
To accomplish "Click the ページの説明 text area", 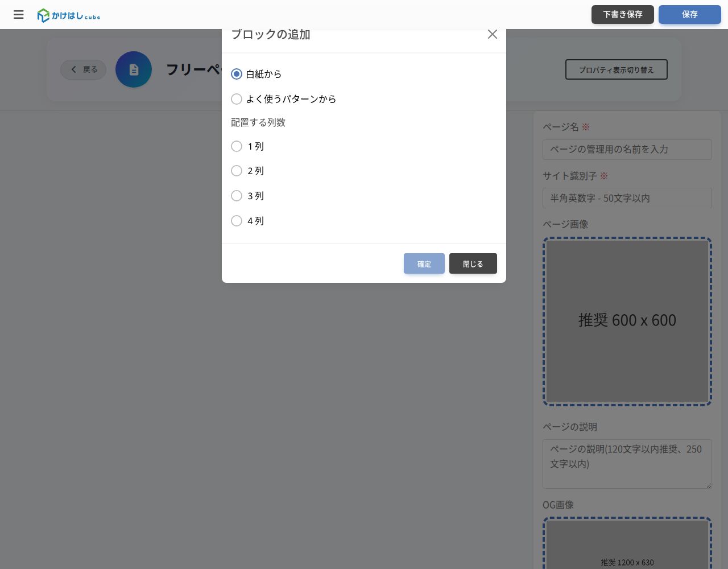I will pos(627,464).
